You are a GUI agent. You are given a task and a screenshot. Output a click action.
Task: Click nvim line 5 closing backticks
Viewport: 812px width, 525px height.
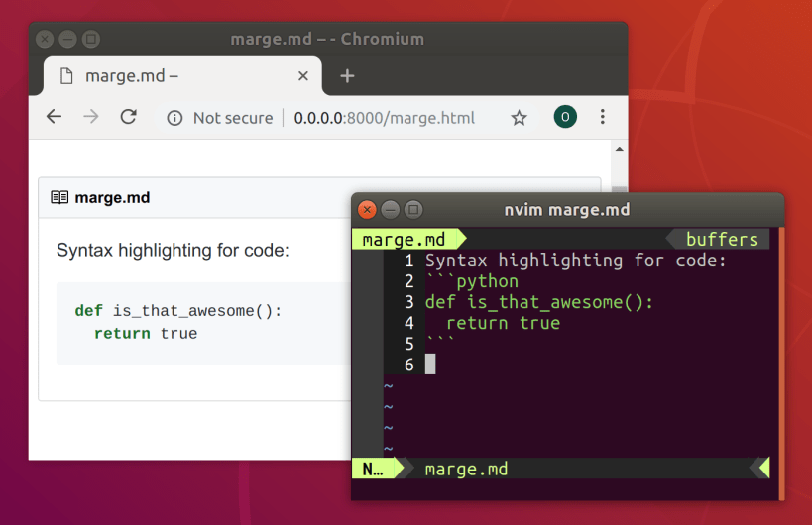pos(440,341)
